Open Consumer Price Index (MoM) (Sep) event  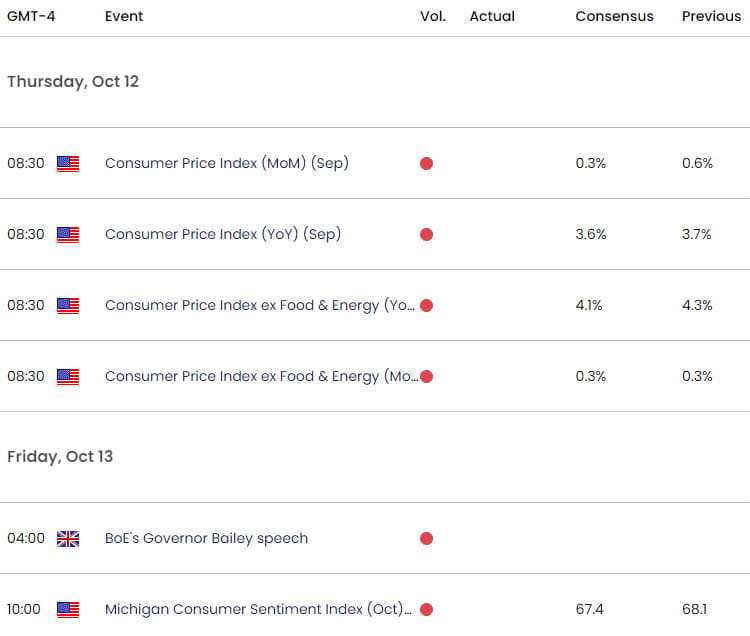click(227, 164)
